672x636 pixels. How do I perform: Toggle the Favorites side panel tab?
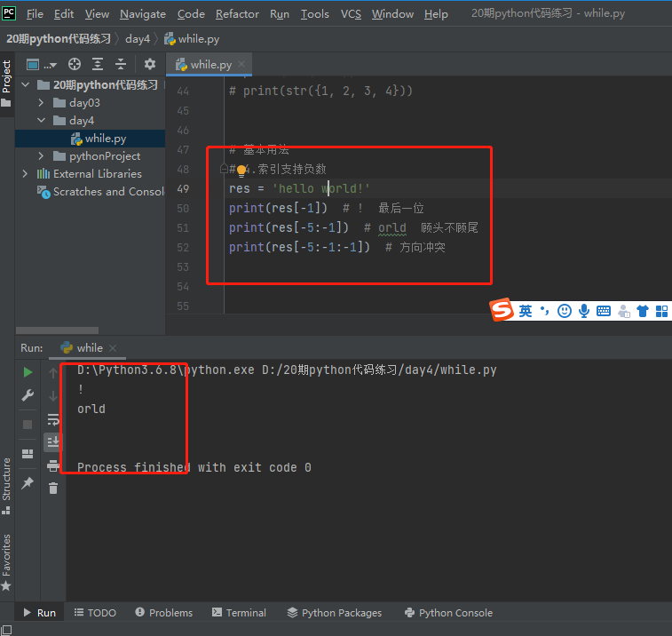tap(6, 561)
